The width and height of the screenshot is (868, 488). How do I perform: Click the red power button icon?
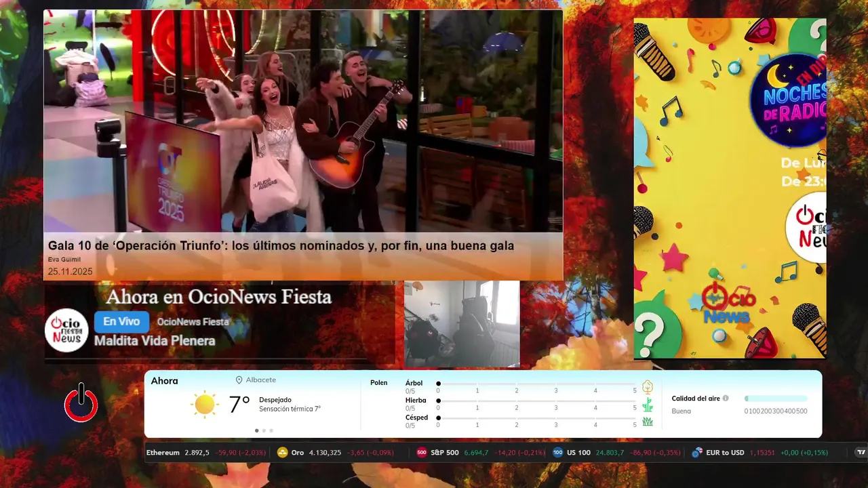tap(81, 403)
